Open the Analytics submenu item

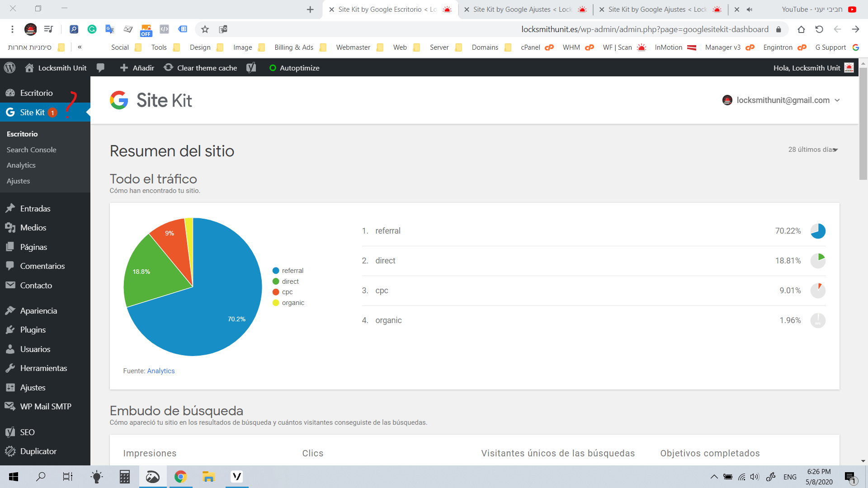[x=21, y=165]
